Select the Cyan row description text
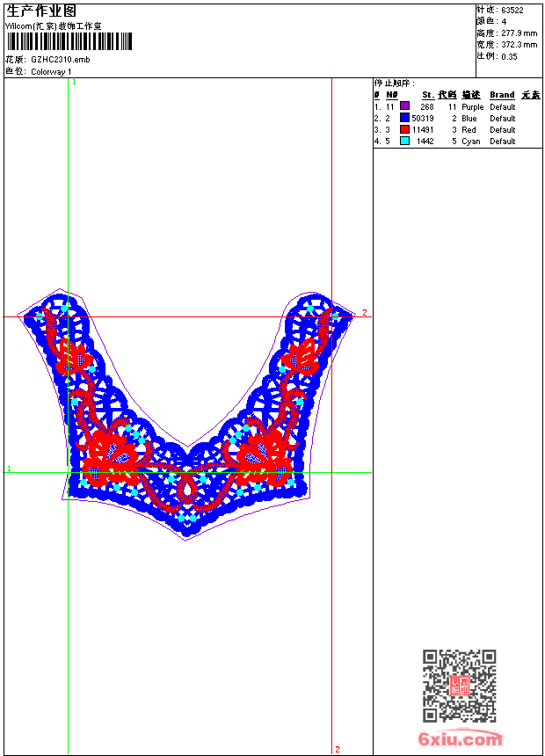The height and width of the screenshot is (756, 545). 470,141
